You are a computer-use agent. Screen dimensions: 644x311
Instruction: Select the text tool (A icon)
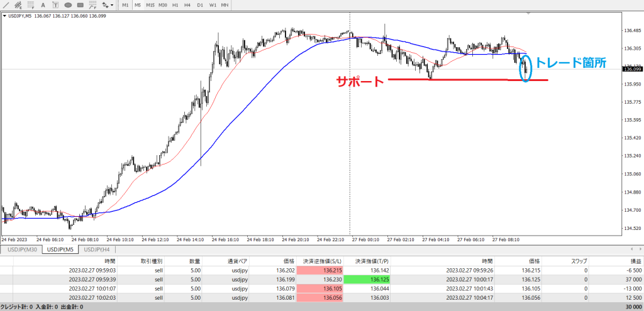click(43, 5)
